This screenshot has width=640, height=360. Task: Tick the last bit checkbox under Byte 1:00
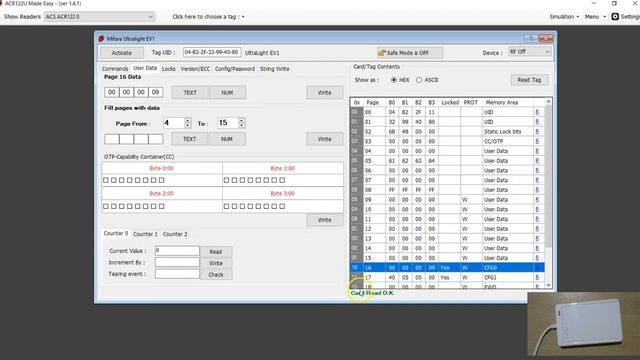click(x=282, y=180)
